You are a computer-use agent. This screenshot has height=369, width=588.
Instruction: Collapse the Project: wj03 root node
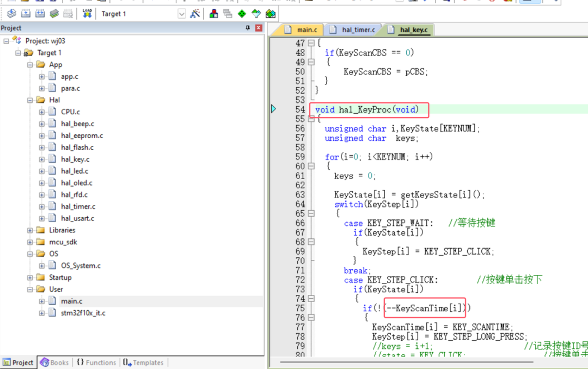pos(6,41)
